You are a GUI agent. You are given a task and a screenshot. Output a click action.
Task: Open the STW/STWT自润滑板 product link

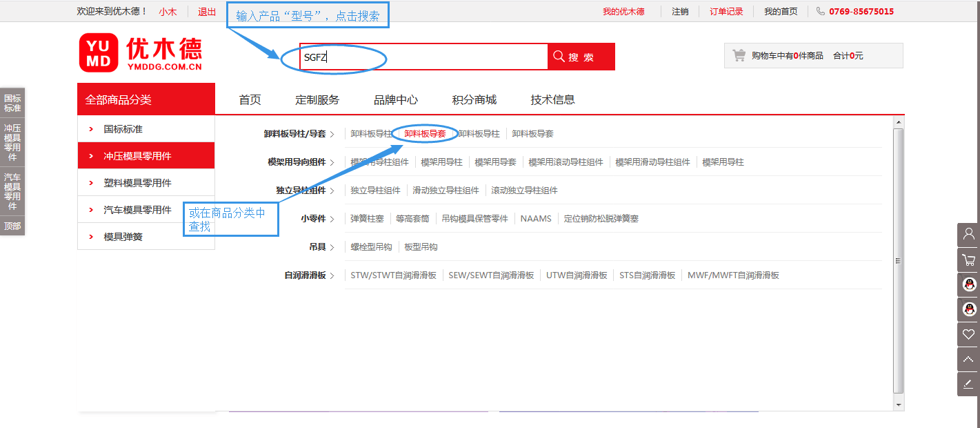394,275
